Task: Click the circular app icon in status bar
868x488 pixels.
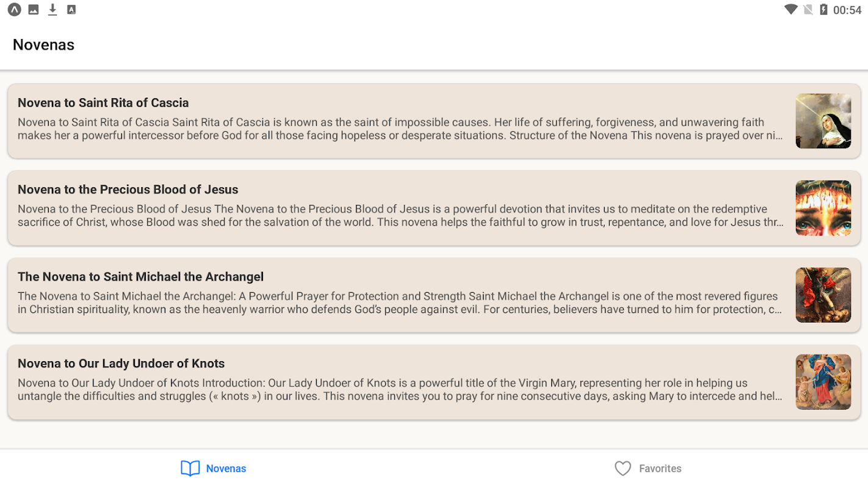Action: [x=14, y=10]
